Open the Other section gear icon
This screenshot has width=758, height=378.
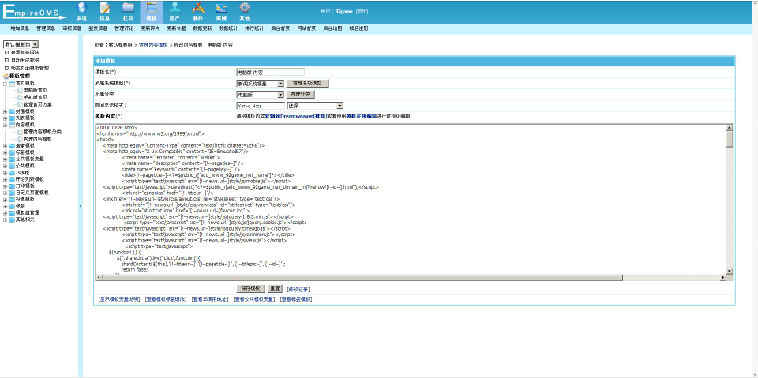(245, 12)
